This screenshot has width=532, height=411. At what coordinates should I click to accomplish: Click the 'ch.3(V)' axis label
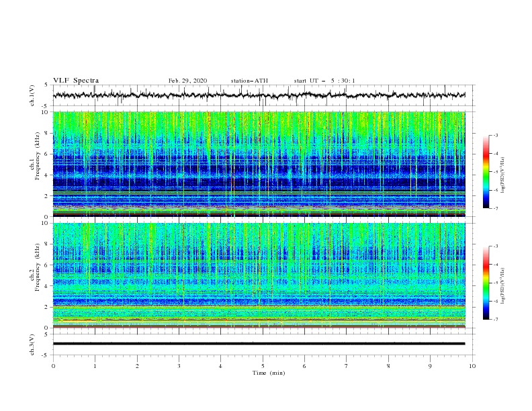(x=32, y=345)
